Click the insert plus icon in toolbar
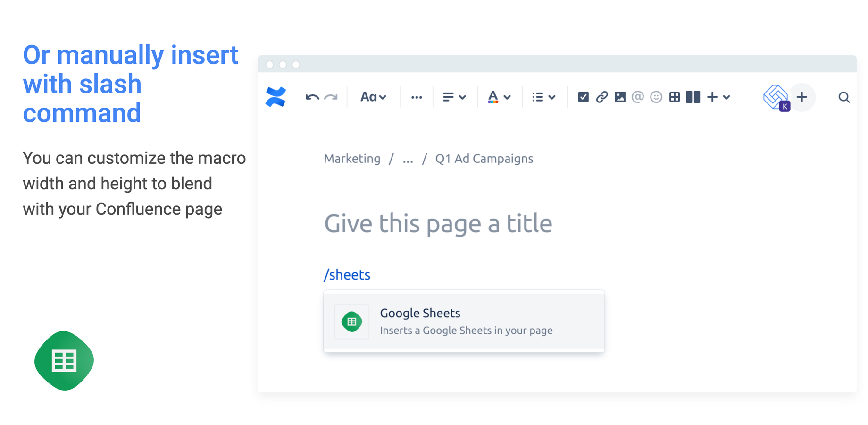The height and width of the screenshot is (425, 868). coord(712,97)
